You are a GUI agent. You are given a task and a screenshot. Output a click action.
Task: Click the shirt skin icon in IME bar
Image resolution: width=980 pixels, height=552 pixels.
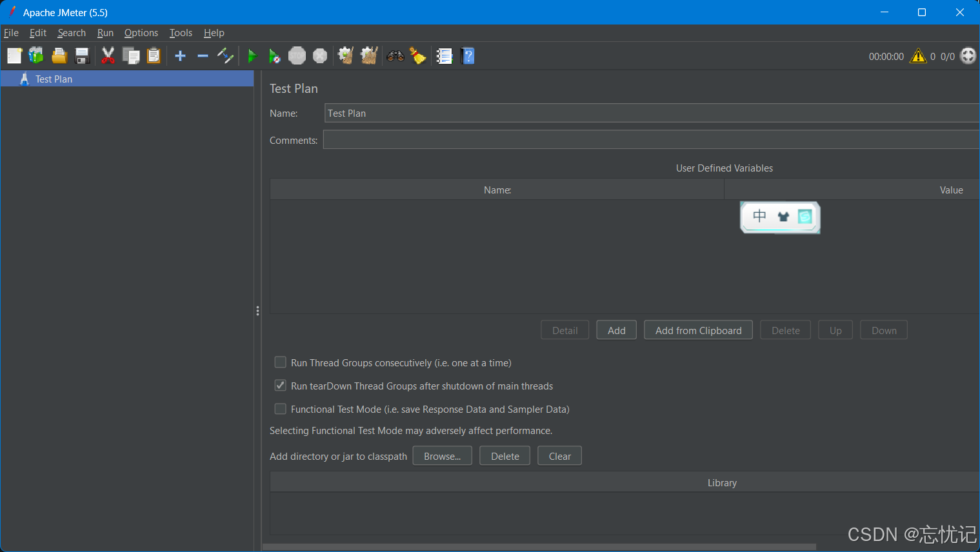point(783,217)
